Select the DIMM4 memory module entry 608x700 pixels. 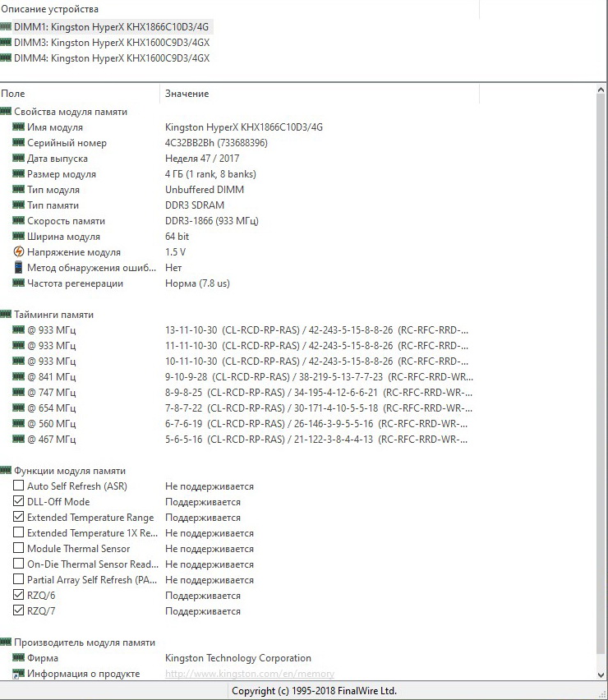[112, 58]
